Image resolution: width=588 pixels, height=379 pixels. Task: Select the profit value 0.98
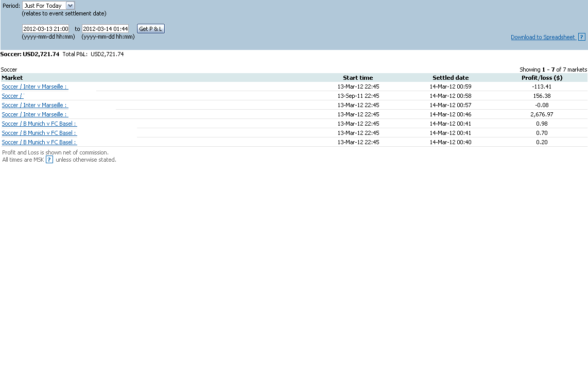coord(542,124)
